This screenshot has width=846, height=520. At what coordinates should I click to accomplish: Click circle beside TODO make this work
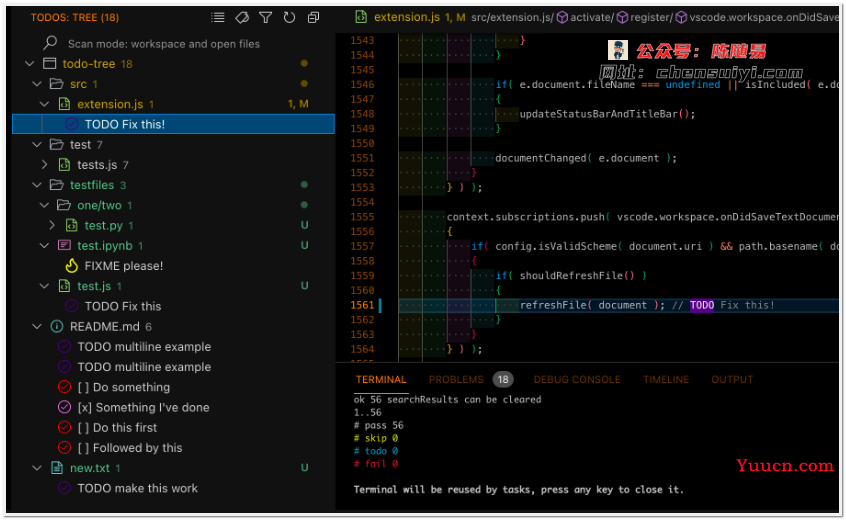click(x=64, y=488)
